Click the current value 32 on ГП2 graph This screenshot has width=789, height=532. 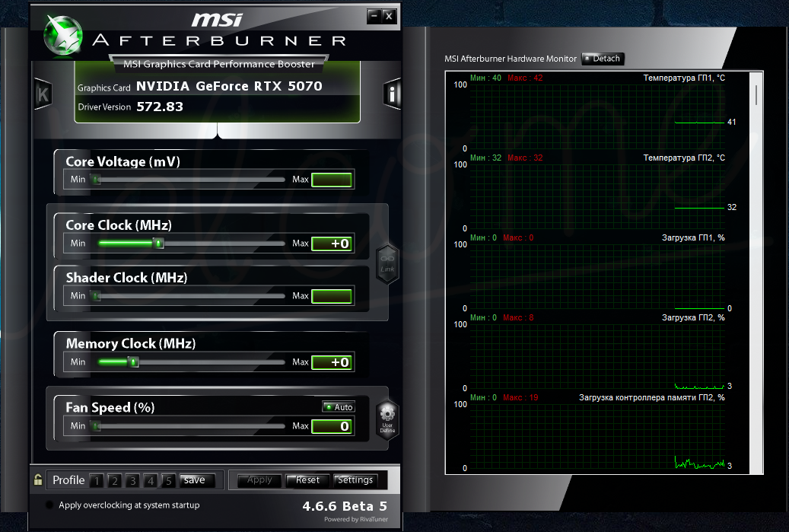732,207
